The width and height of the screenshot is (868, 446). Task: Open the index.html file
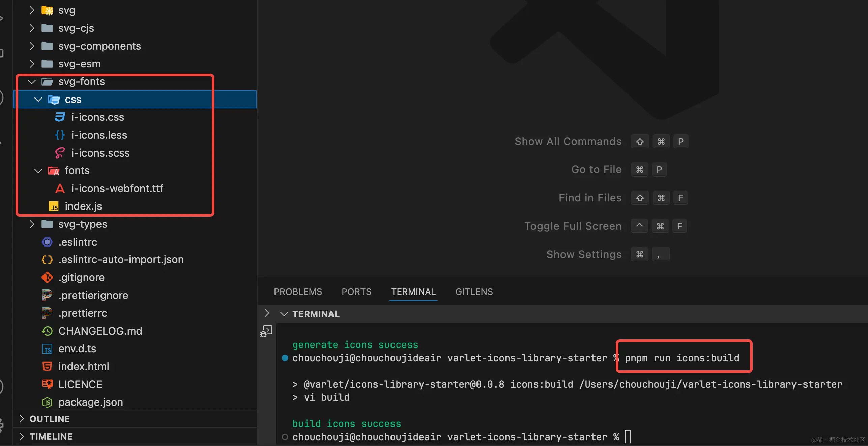84,366
